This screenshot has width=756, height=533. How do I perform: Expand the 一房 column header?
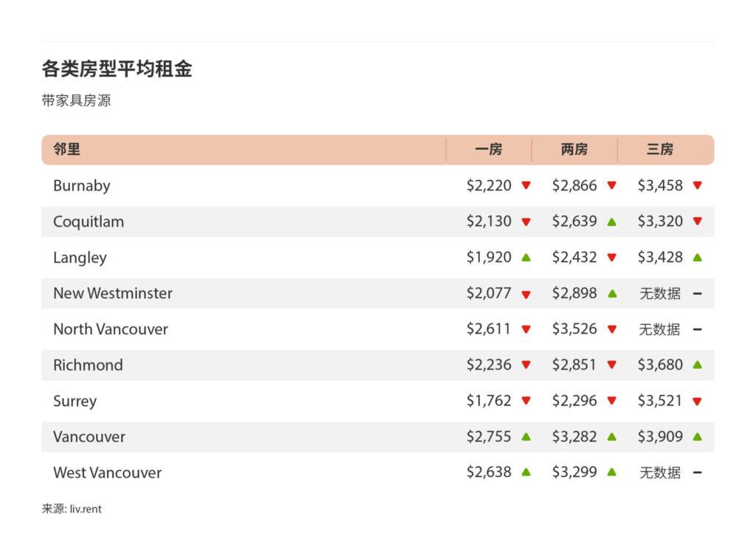point(489,149)
